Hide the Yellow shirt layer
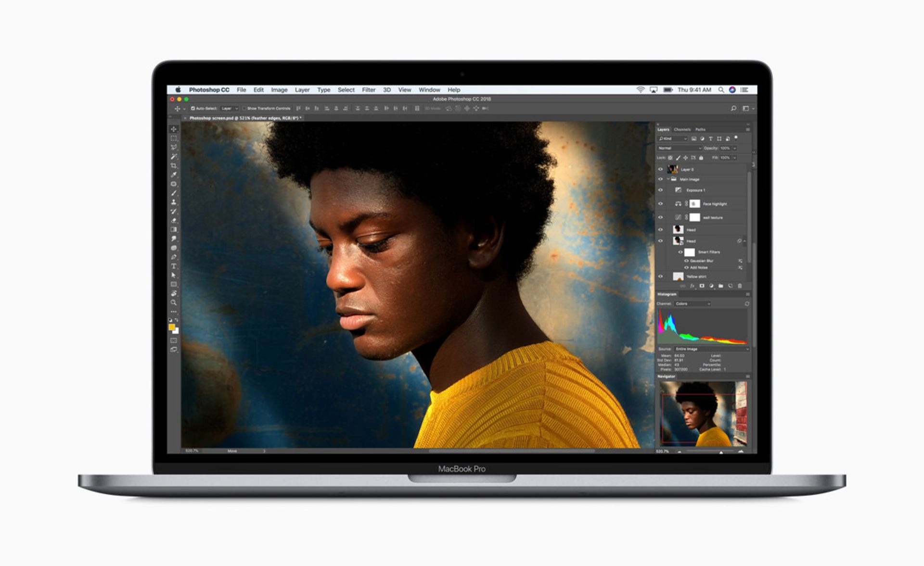 [660, 276]
